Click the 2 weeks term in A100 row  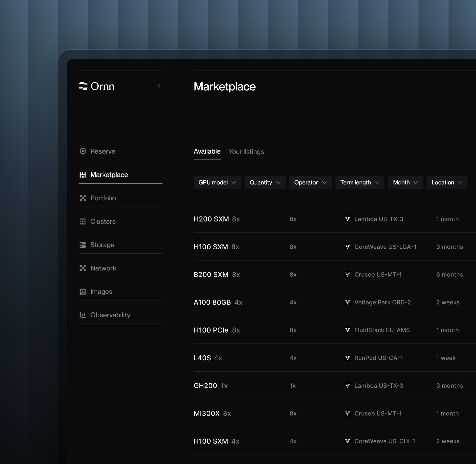pos(448,302)
